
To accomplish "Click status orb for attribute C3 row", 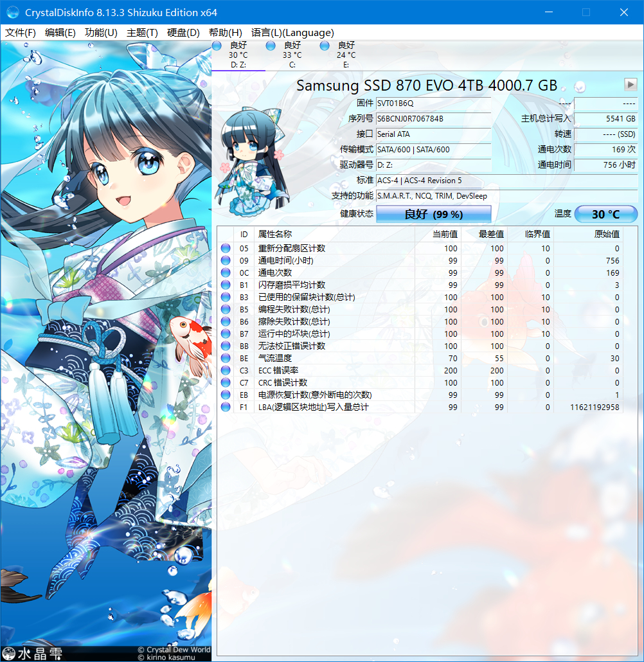I will pyautogui.click(x=226, y=371).
